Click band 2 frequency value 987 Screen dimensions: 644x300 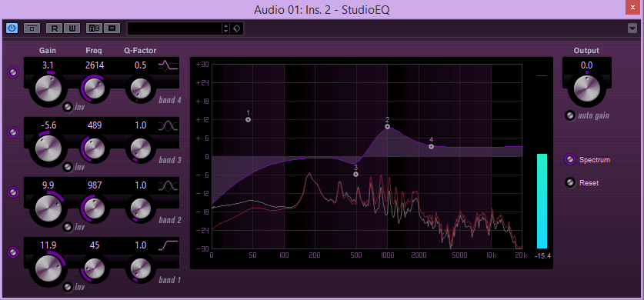coord(95,185)
